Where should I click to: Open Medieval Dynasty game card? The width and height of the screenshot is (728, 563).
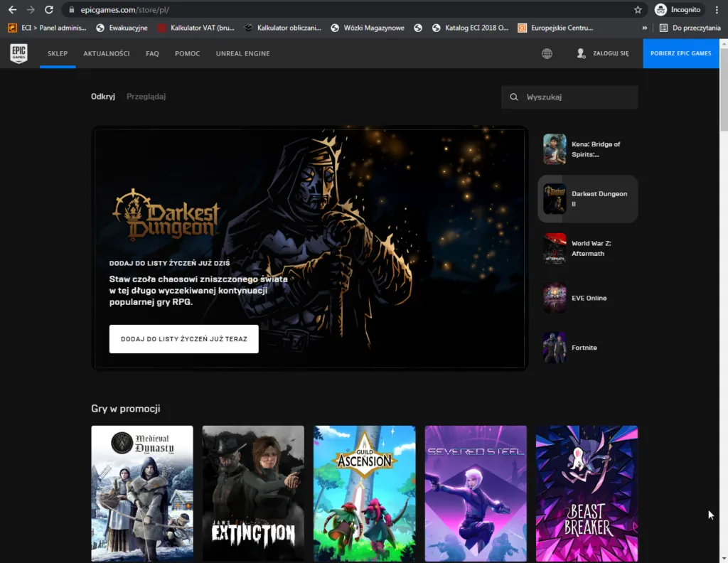pyautogui.click(x=142, y=494)
